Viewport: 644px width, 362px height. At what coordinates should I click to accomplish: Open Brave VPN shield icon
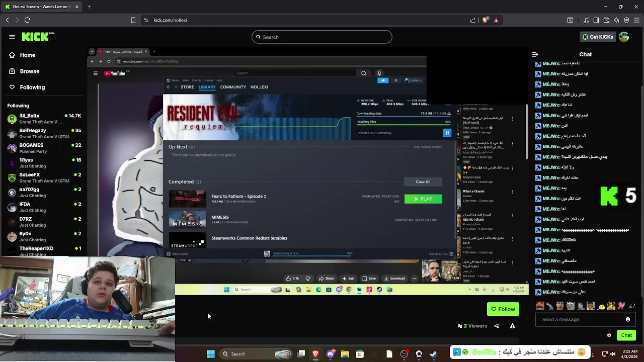(x=626, y=20)
